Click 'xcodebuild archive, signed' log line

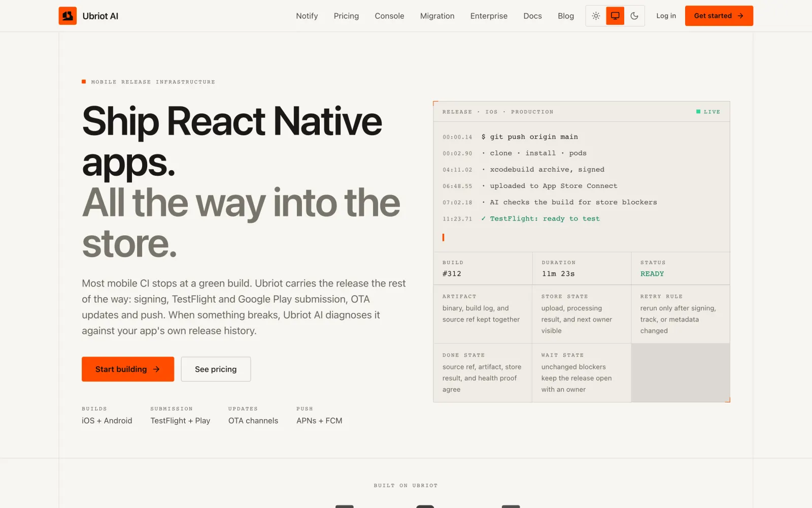click(543, 170)
